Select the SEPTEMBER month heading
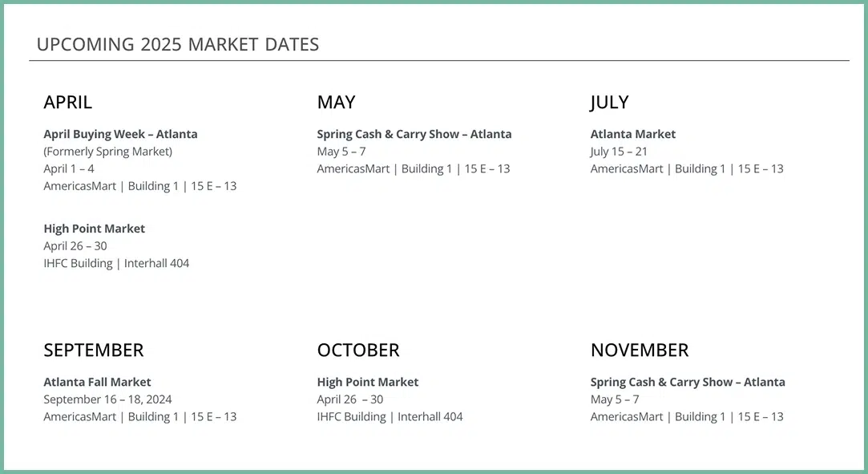Viewport: 868px width, 474px height. [x=94, y=350]
